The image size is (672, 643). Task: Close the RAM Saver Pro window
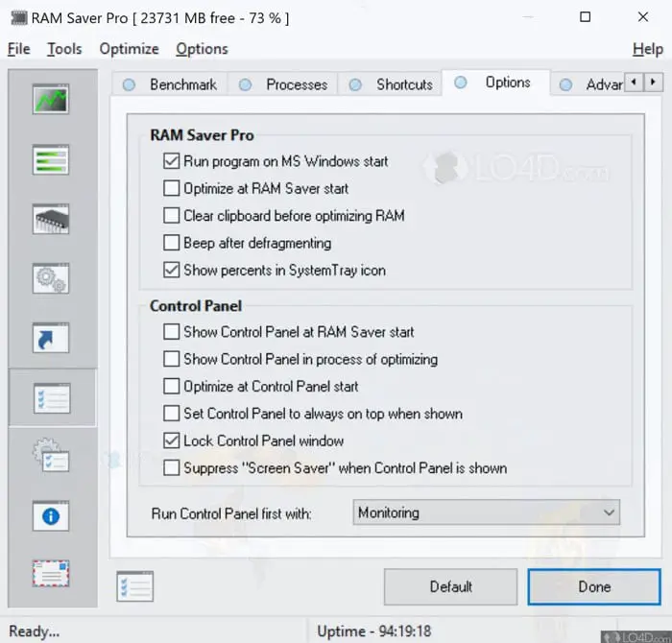point(643,17)
